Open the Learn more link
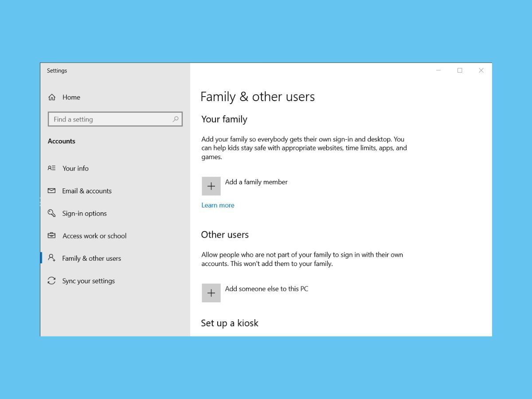Viewport: 532px width, 399px height. pos(218,205)
